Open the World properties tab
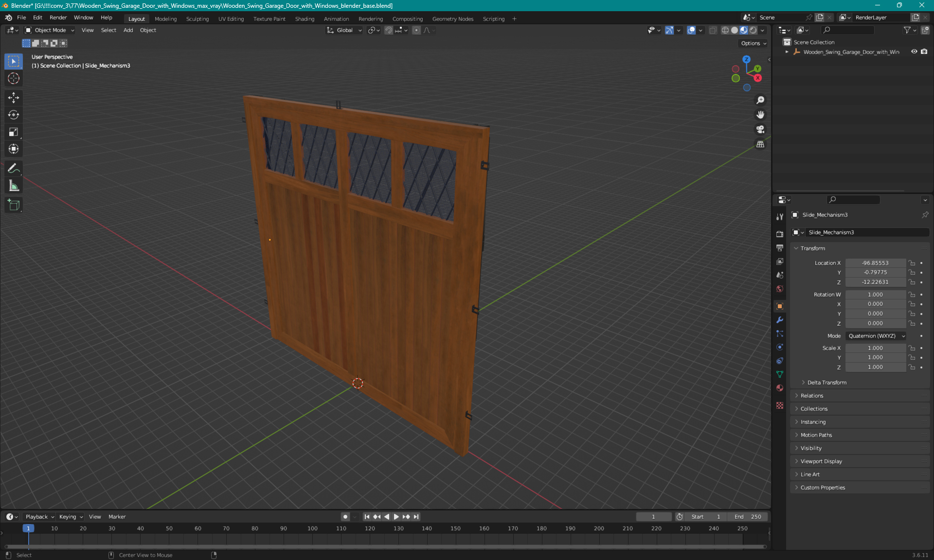 780,289
